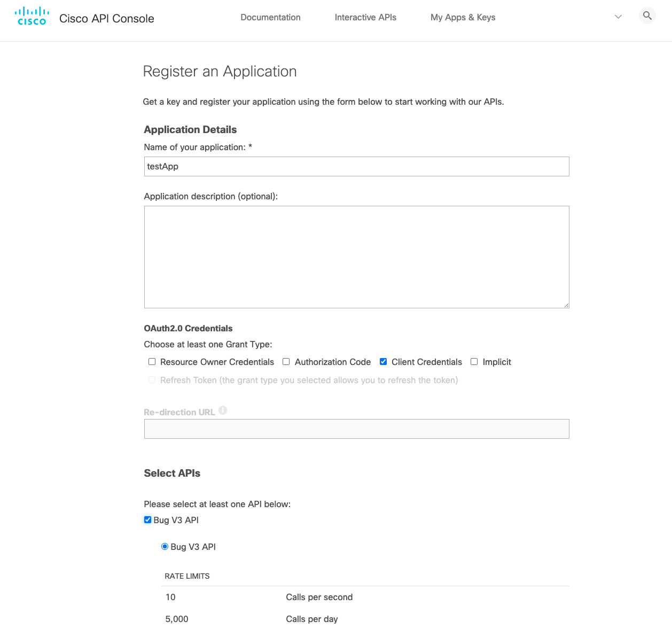Select the Bug V3 API radio button
This screenshot has height=637, width=672.
(x=165, y=546)
